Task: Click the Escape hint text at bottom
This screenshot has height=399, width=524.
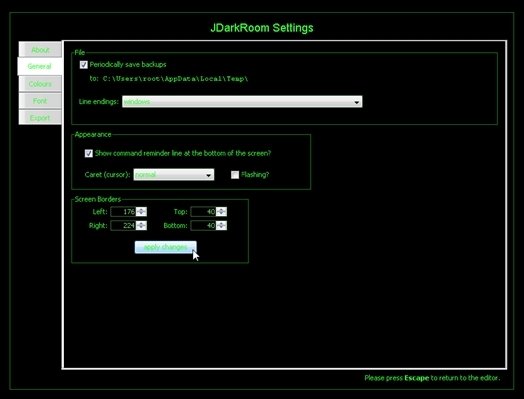Action: [x=432, y=378]
